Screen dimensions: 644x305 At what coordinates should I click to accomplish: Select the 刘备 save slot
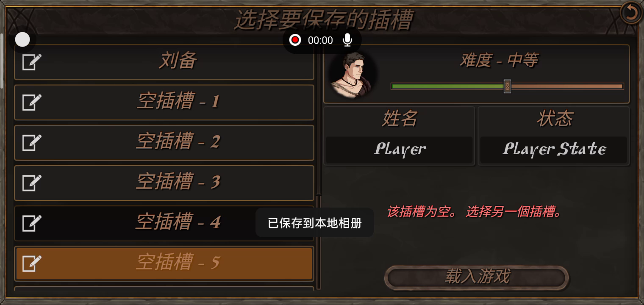164,62
